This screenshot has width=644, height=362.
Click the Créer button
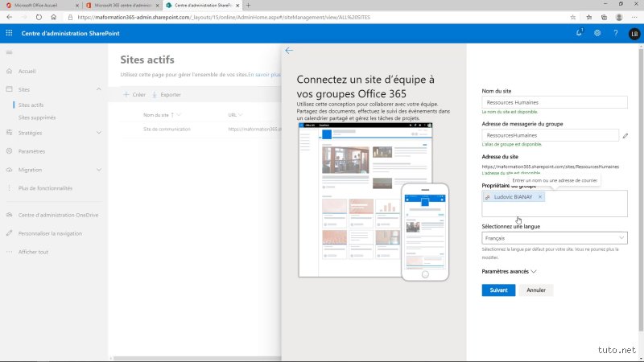134,95
